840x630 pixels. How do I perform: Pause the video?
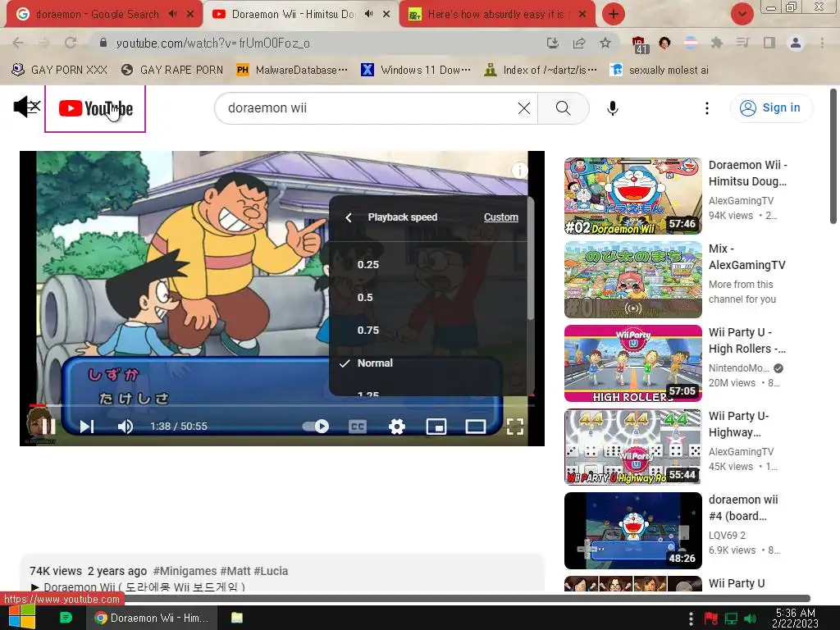[x=48, y=427]
